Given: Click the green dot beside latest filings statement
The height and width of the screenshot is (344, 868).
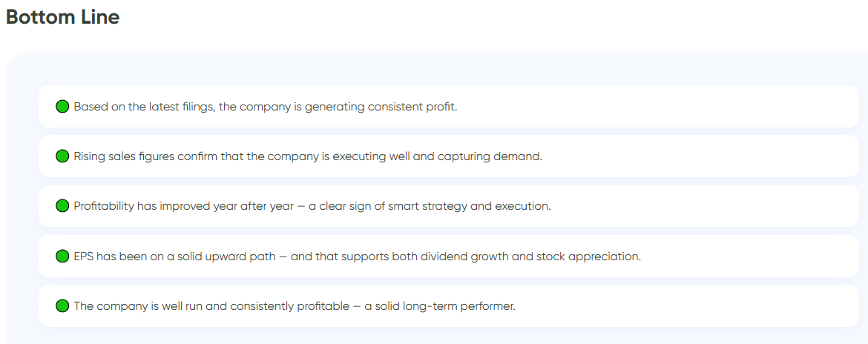Looking at the screenshot, I should [x=62, y=106].
